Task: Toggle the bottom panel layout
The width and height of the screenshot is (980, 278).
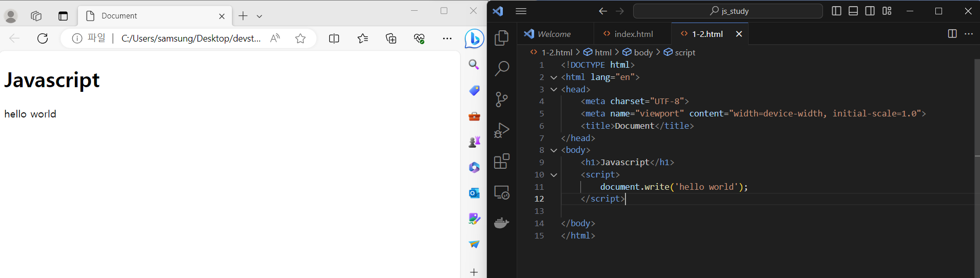Action: tap(853, 11)
